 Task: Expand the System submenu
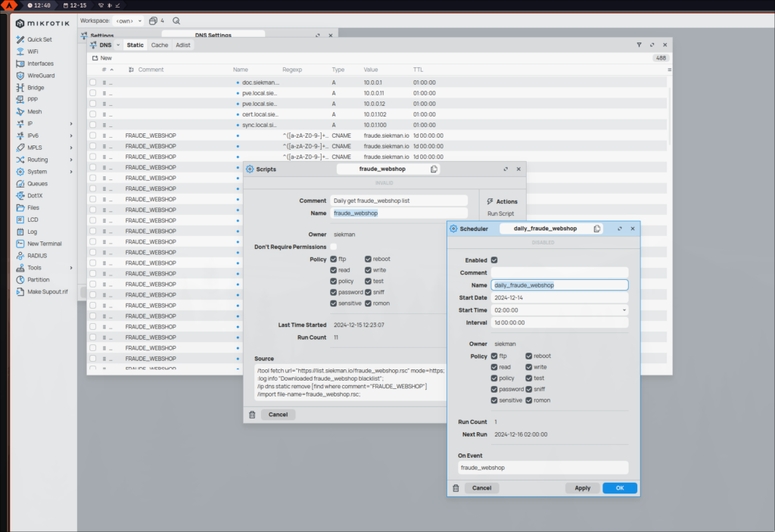click(71, 172)
